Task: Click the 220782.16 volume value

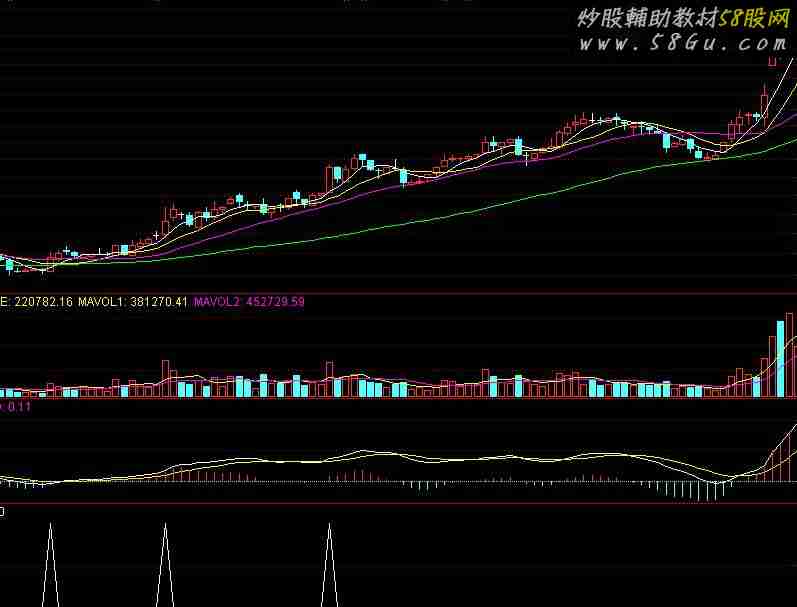Action: [44, 301]
